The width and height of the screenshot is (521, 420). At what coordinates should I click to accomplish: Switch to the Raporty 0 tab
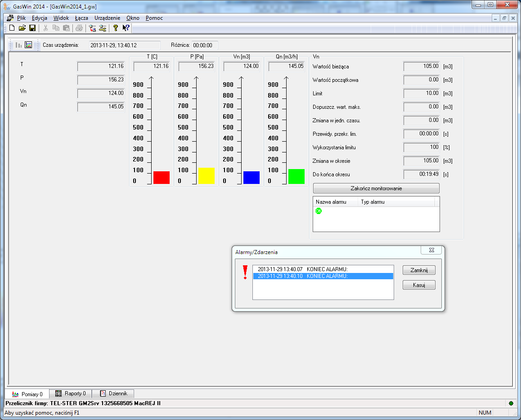[71, 394]
